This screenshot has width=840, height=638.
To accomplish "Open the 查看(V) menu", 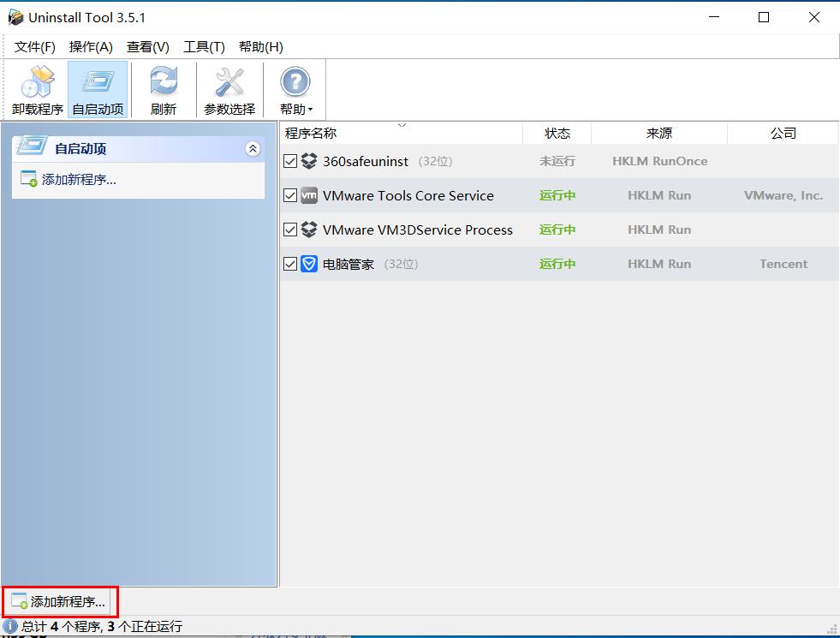I will pos(148,47).
